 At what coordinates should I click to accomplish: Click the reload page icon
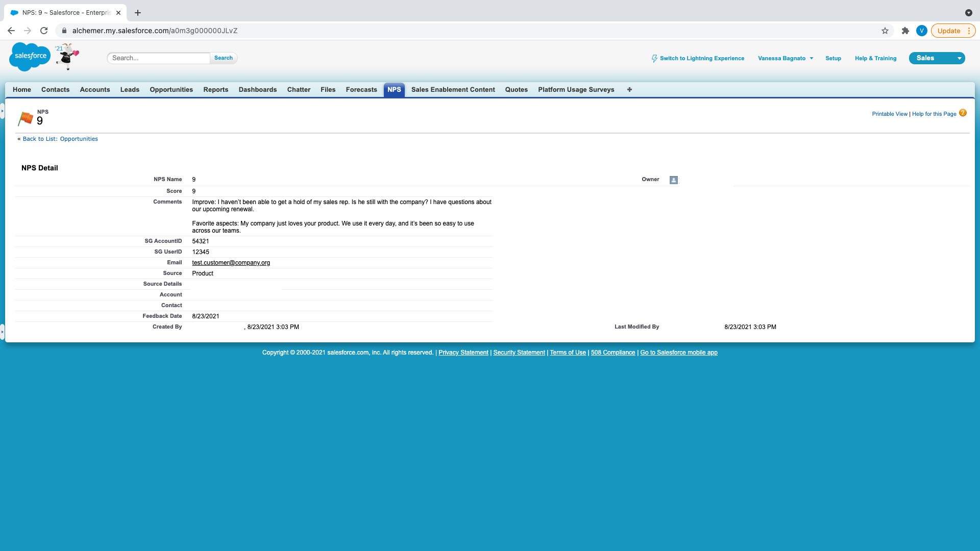coord(44,31)
